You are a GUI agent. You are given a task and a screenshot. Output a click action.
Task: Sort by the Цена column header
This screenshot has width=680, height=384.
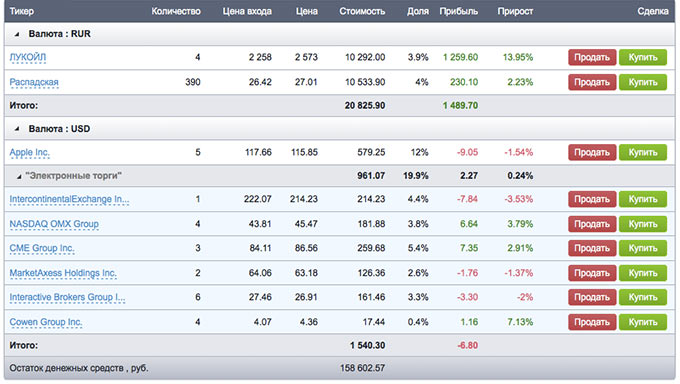coord(307,11)
